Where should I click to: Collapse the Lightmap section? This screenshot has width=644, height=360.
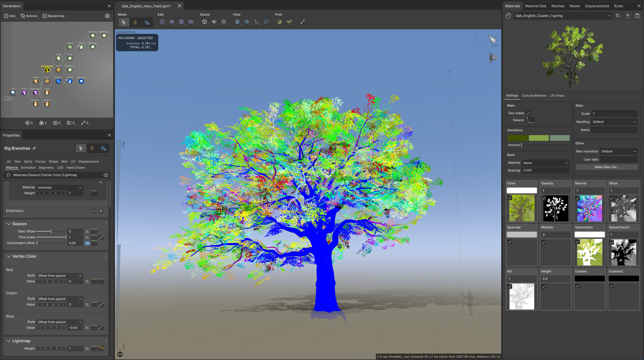click(9, 341)
